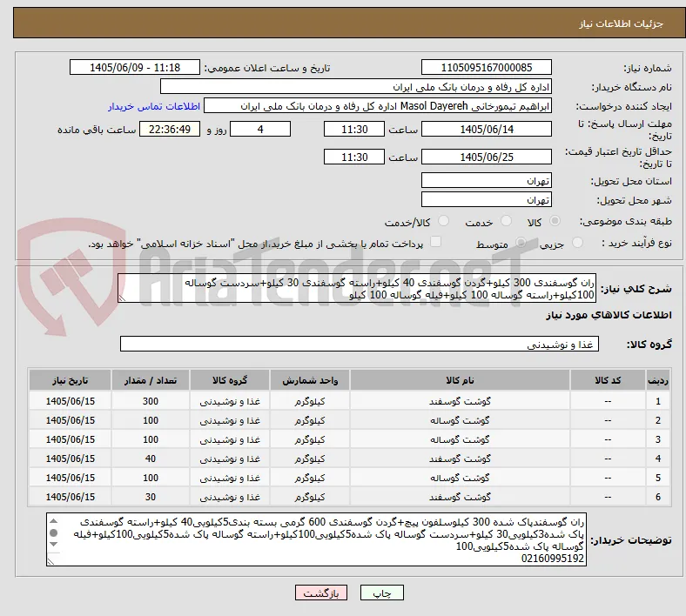Click the date 1405/06/15 in row 1

[x=70, y=401]
